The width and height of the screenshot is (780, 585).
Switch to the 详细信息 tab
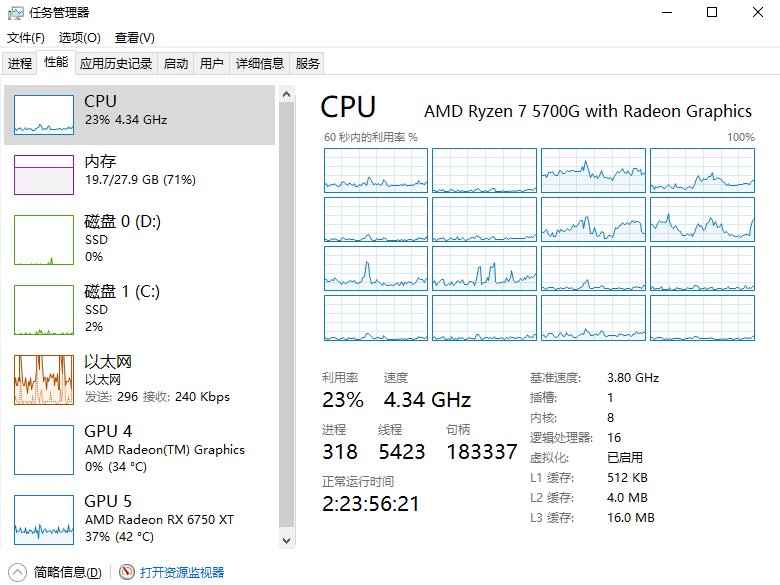point(260,63)
